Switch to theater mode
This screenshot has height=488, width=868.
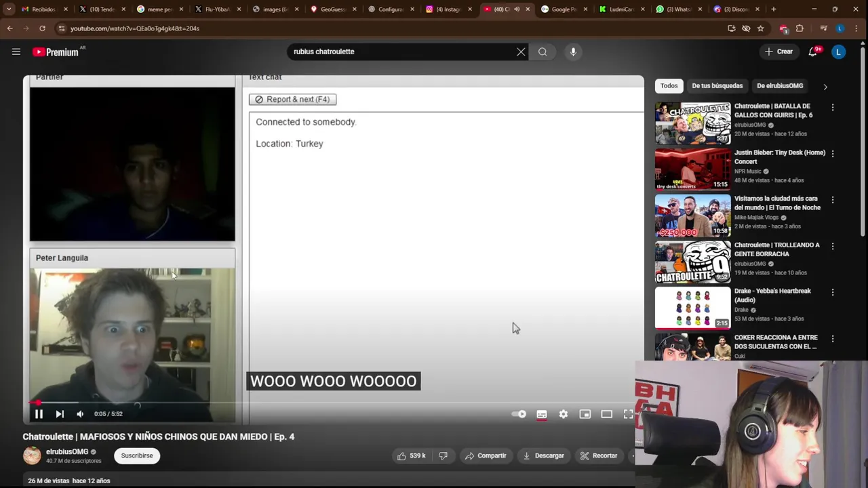tap(607, 414)
